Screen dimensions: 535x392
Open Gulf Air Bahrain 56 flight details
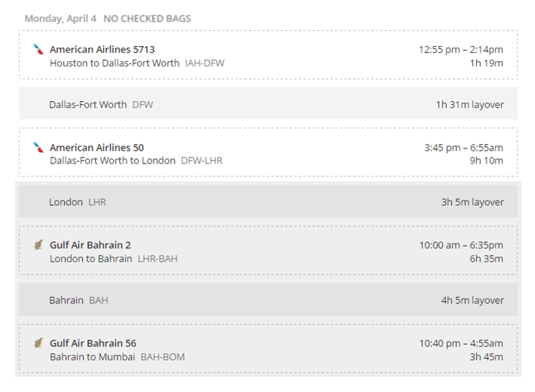[x=268, y=348]
